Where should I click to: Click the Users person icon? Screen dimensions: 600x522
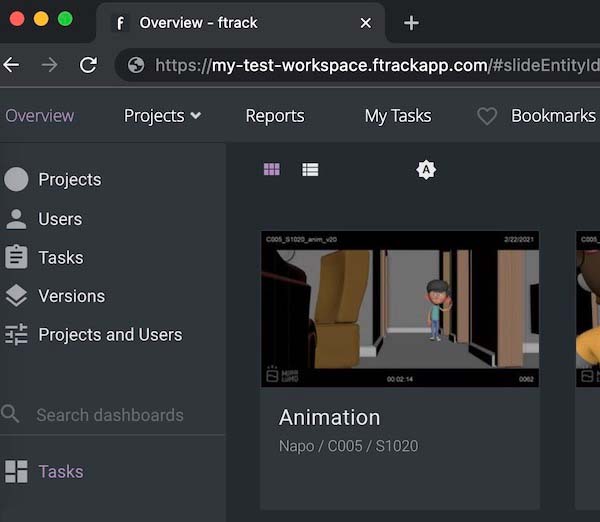coord(16,219)
